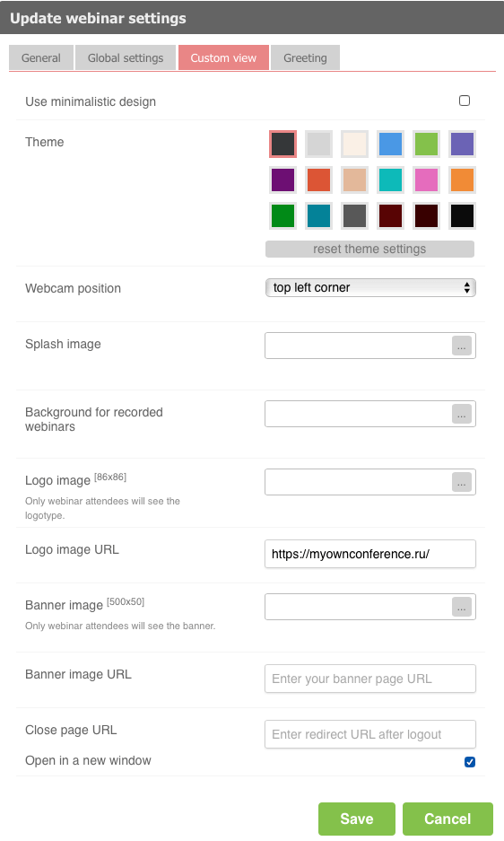Select the bright green theme swatch
The width and height of the screenshot is (504, 841).
426,144
